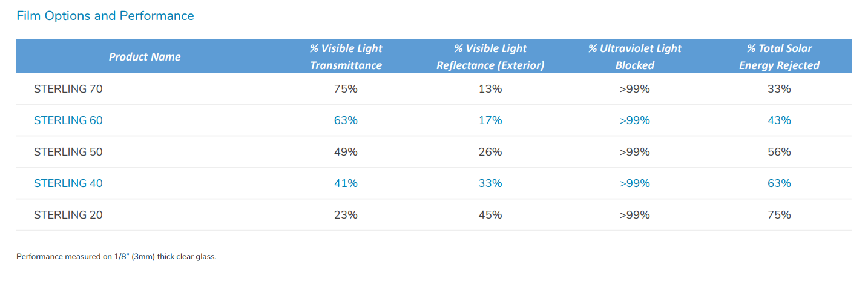Select STERLING 20's 45% reflectance cell
This screenshot has height=287, width=868.
pyautogui.click(x=490, y=215)
